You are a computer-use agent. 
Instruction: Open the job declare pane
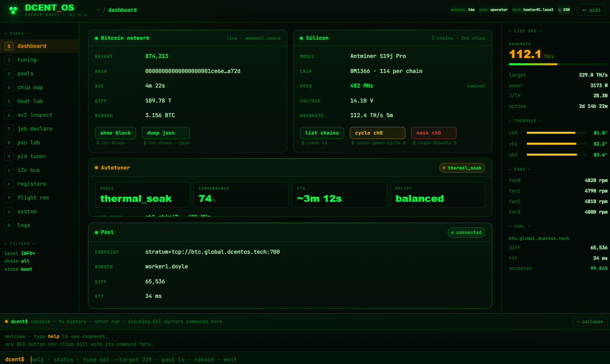tap(39, 129)
